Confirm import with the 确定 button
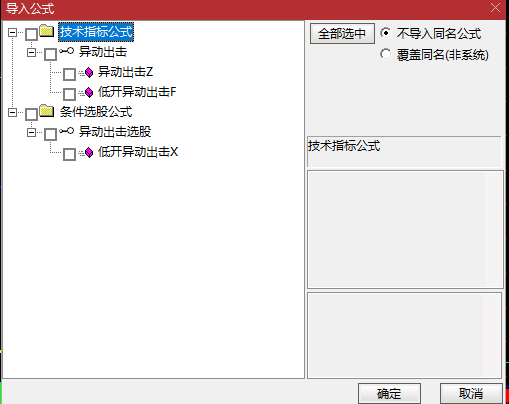Image resolution: width=509 pixels, height=404 pixels. tap(389, 394)
